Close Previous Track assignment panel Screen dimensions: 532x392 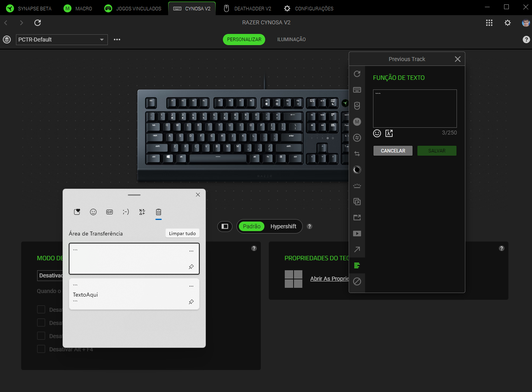pos(458,59)
